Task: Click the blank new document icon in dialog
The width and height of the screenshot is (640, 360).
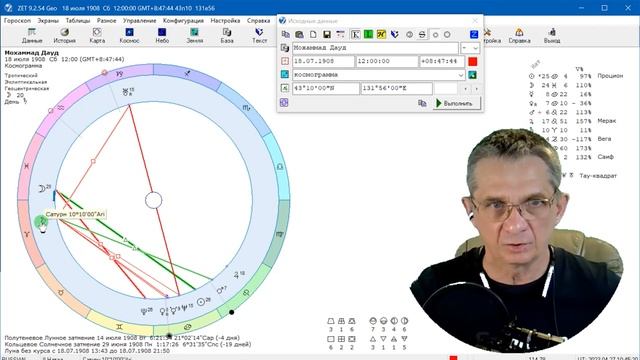Action: 313,34
